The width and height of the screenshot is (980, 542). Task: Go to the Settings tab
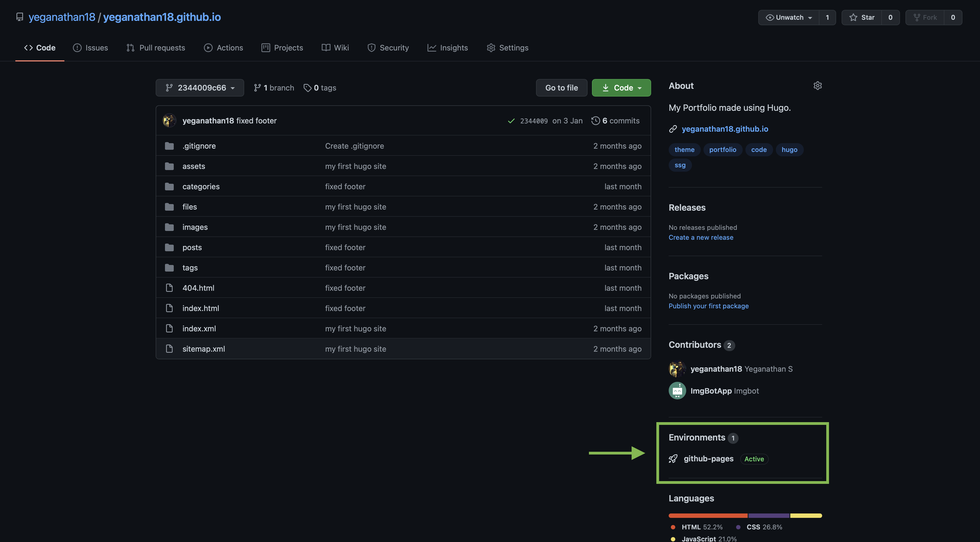508,48
